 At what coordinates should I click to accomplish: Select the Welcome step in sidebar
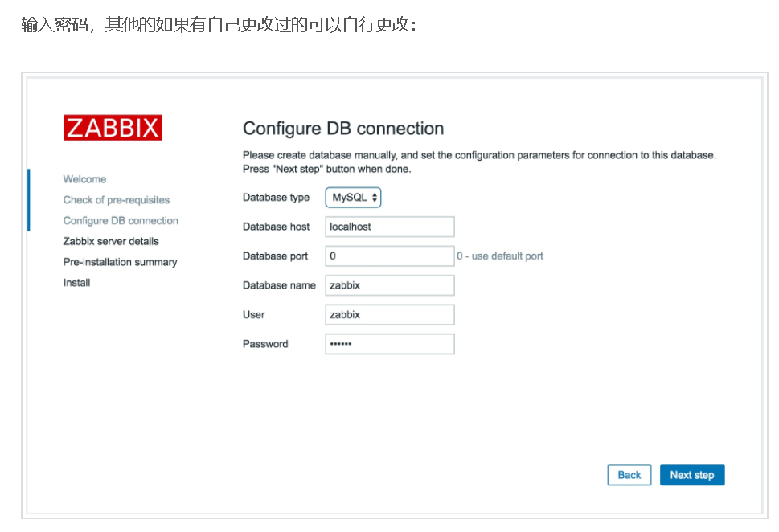click(84, 179)
